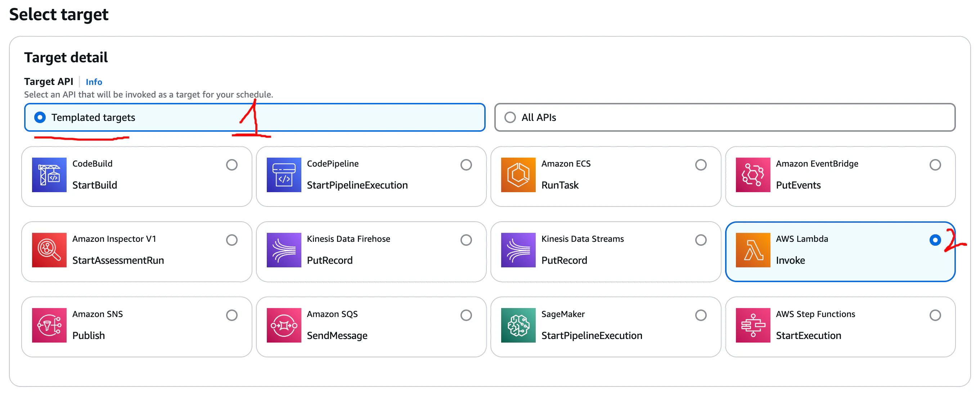Image resolution: width=980 pixels, height=398 pixels.
Task: Click the Amazon ECS service icon
Action: click(x=518, y=175)
